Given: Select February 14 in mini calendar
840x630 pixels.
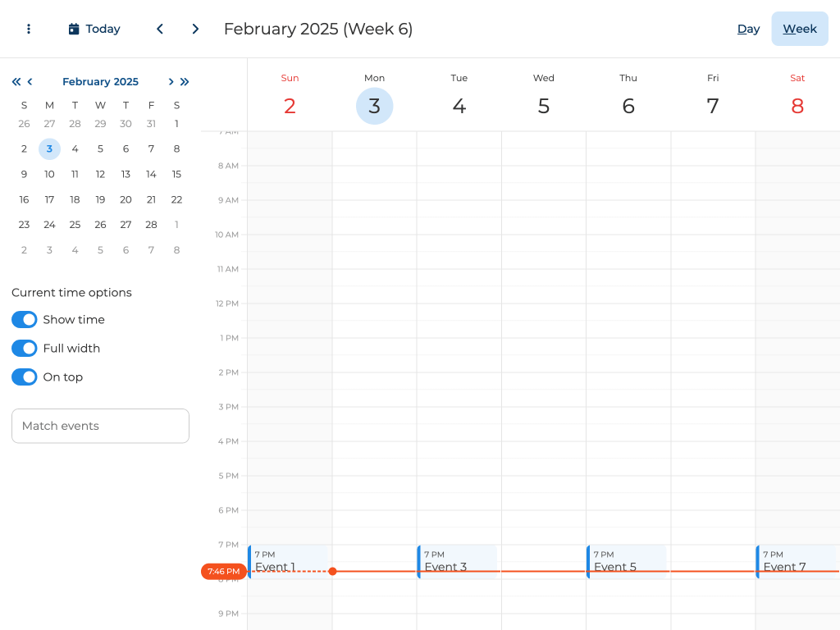Looking at the screenshot, I should [151, 175].
